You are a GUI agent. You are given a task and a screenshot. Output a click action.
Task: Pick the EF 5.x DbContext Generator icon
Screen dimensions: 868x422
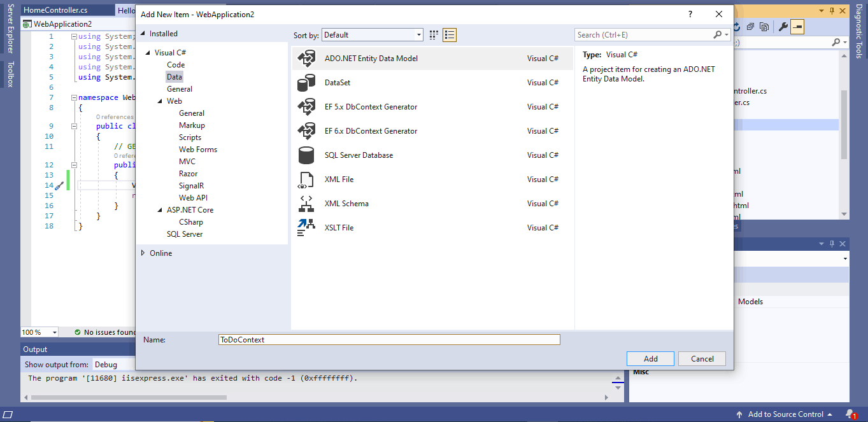(x=306, y=107)
